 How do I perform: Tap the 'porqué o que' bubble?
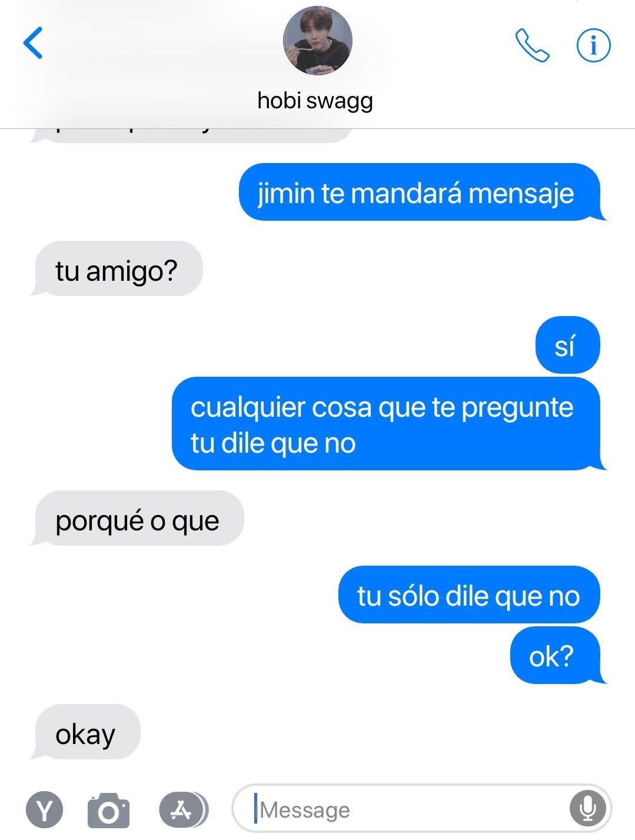pos(137,519)
